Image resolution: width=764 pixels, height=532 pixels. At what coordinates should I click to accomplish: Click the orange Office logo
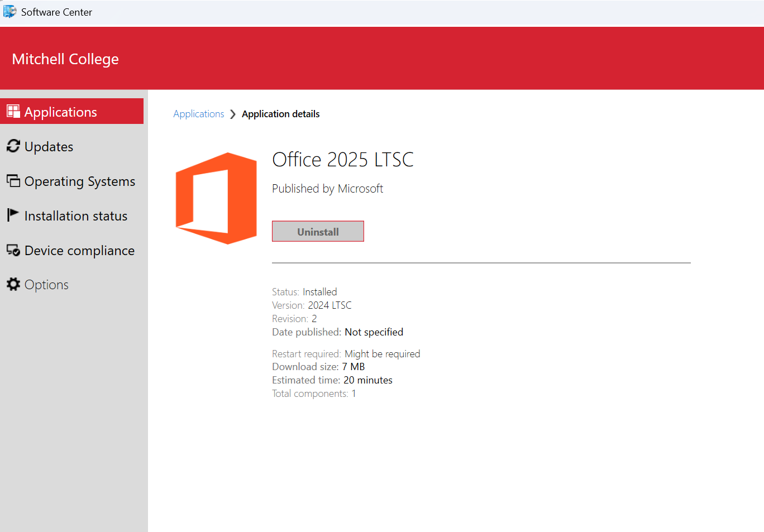click(x=216, y=198)
